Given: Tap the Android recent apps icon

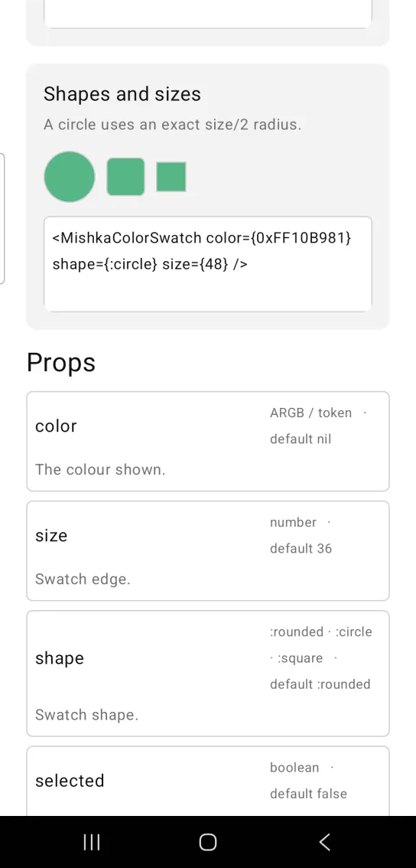Looking at the screenshot, I should pos(91,842).
